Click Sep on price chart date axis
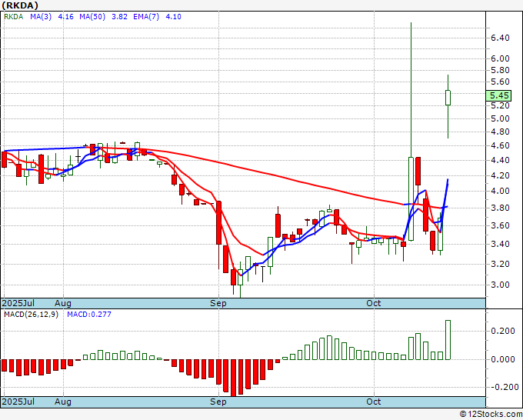Viewport: 523px width, 420px height. pos(218,303)
